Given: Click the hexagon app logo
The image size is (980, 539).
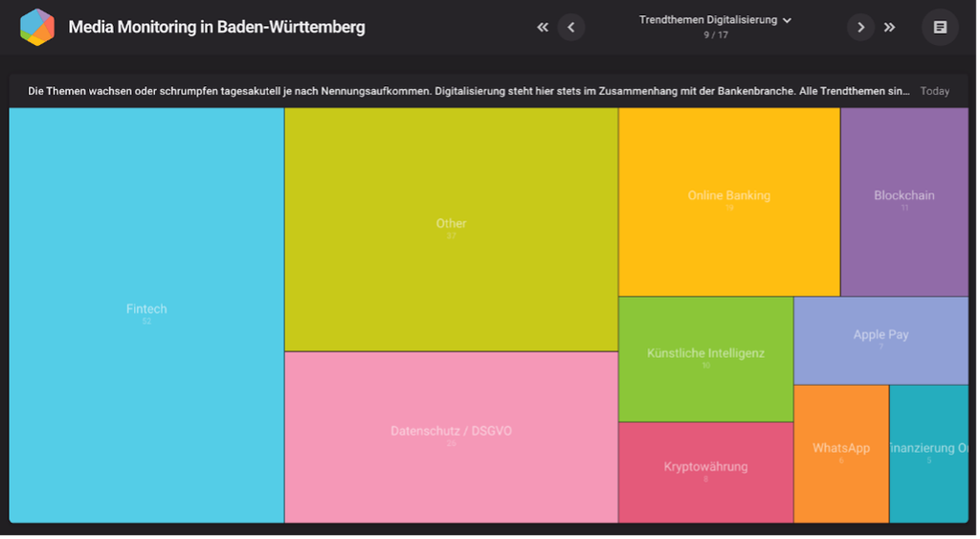Looking at the screenshot, I should pos(37,27).
